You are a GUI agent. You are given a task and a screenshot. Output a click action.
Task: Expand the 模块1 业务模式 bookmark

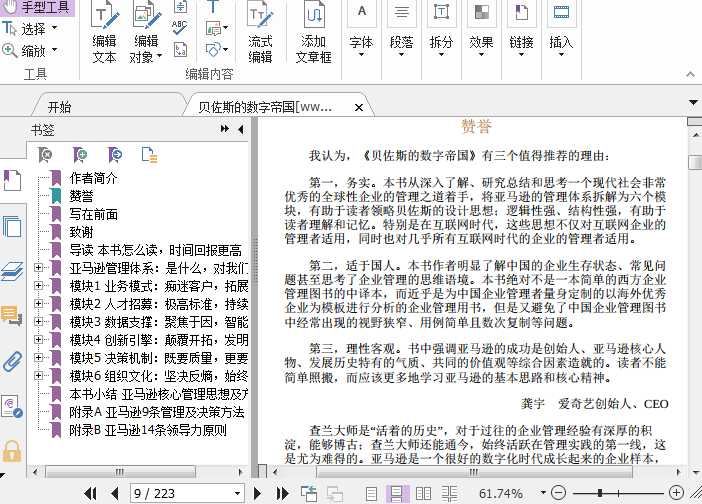(39, 286)
